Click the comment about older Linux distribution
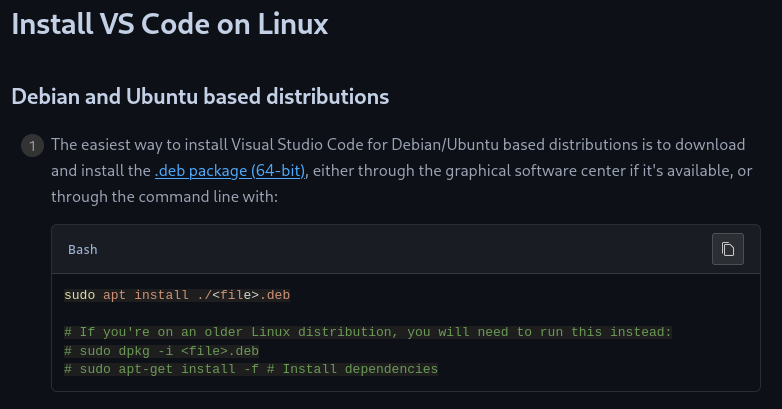Screen dimensions: 782x409 pos(368,332)
